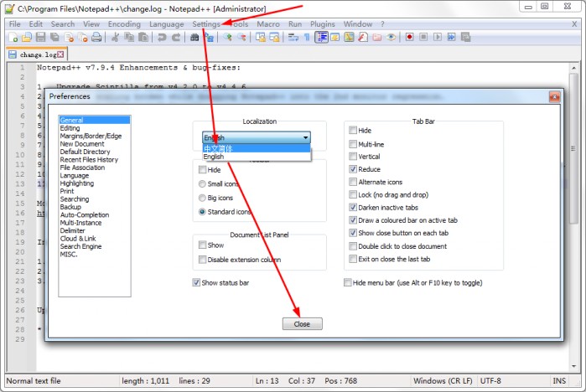Toggle synchronized horizontal scrolling icon
The height and width of the screenshot is (392, 586).
coord(274,38)
